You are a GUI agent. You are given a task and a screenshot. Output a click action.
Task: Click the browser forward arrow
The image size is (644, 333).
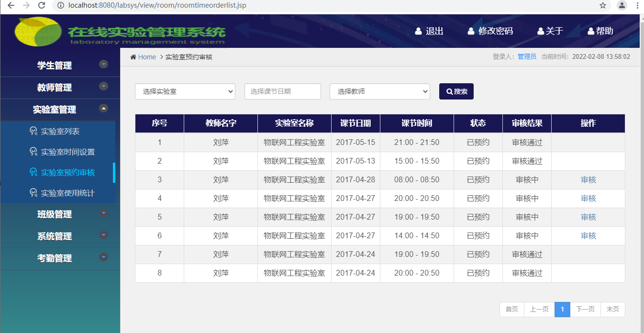click(26, 5)
